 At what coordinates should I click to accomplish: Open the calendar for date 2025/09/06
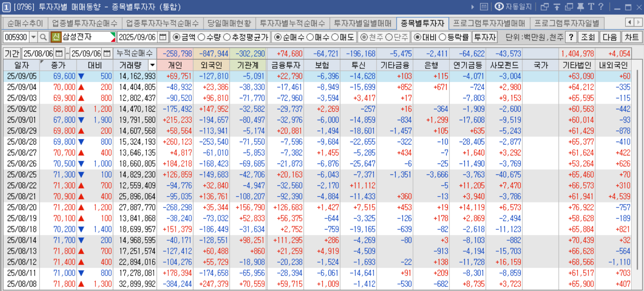(x=163, y=37)
